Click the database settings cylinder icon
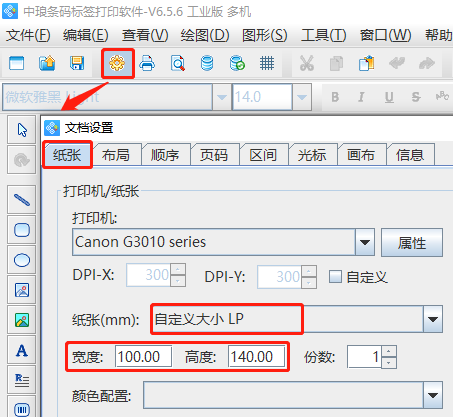This screenshot has width=453, height=417. 207,63
